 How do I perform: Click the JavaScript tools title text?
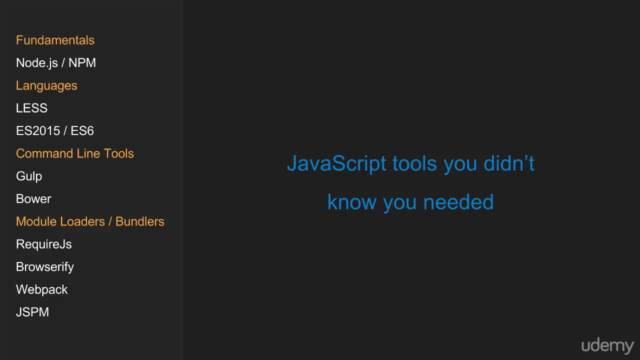(411, 183)
